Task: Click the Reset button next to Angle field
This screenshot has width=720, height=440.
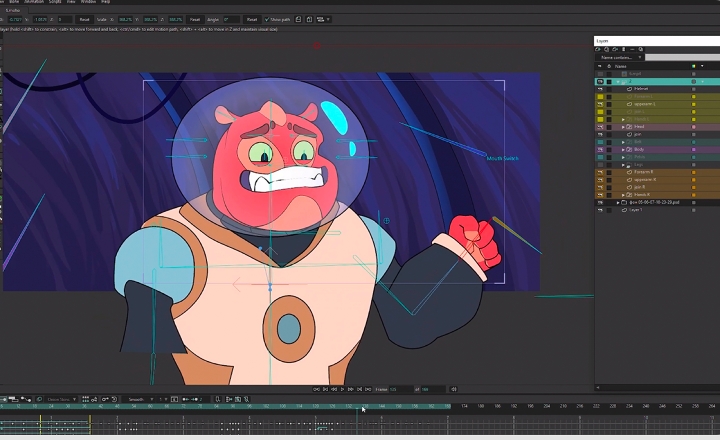Action: tap(252, 19)
